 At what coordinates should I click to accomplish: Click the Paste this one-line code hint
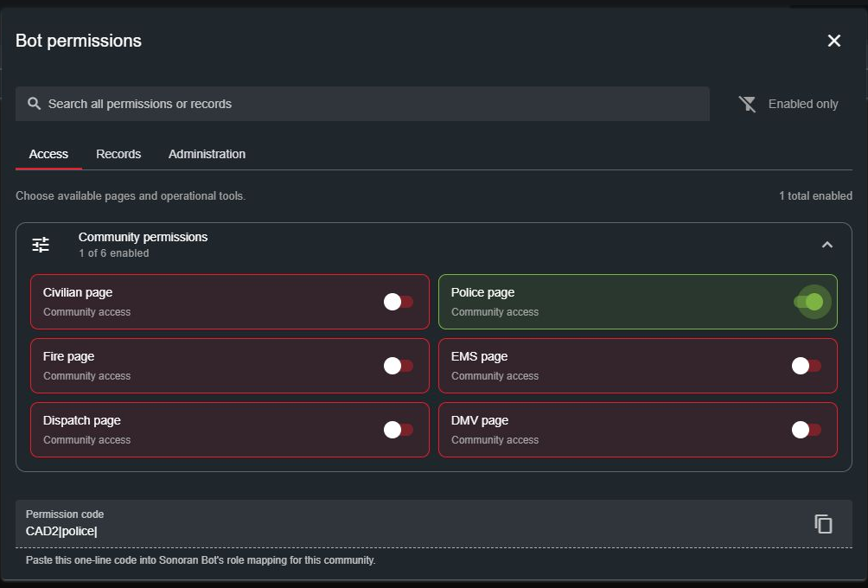click(201, 559)
